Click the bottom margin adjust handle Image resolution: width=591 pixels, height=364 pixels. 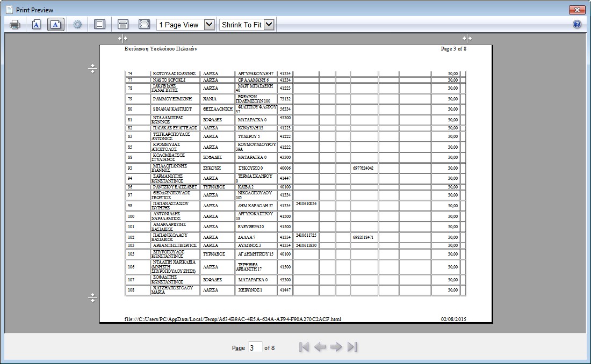coord(92,297)
